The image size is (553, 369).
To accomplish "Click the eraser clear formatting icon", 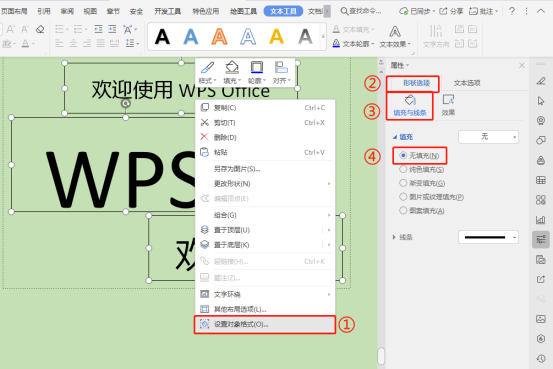I will coord(40,29).
